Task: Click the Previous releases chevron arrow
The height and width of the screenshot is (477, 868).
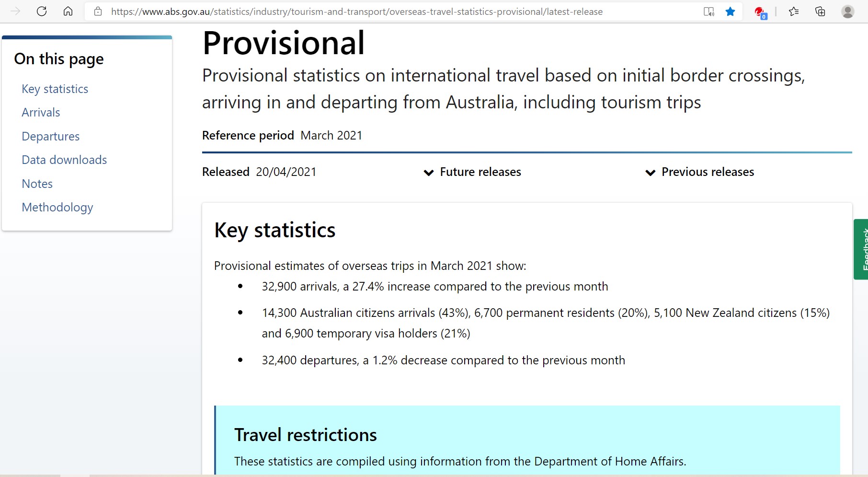Action: [x=650, y=173]
